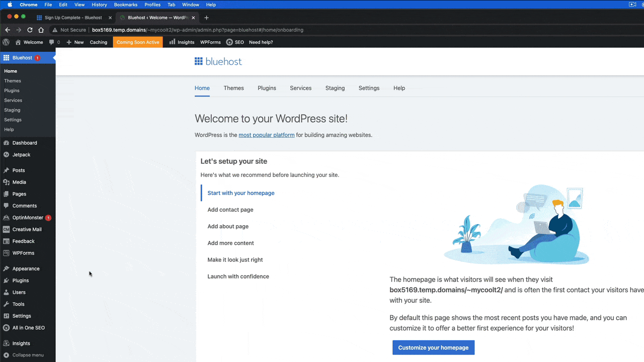
Task: Open the comments bubble in admin bar
Action: point(54,42)
